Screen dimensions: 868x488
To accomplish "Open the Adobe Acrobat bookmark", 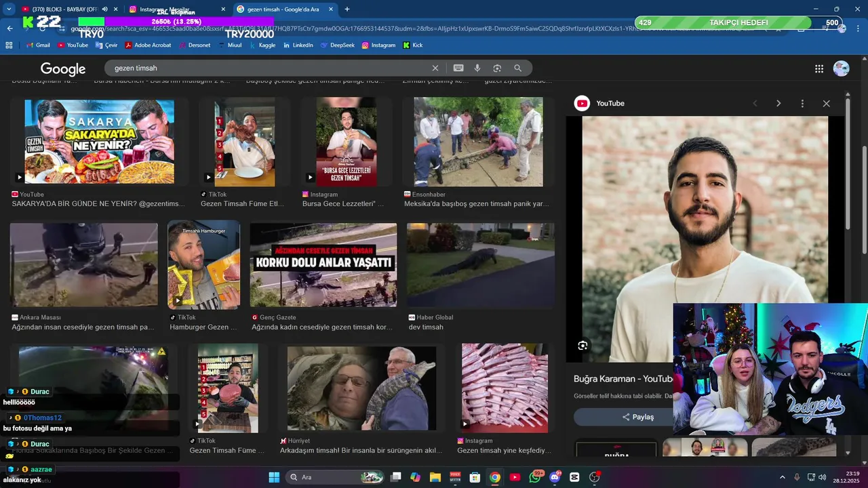I will point(148,45).
